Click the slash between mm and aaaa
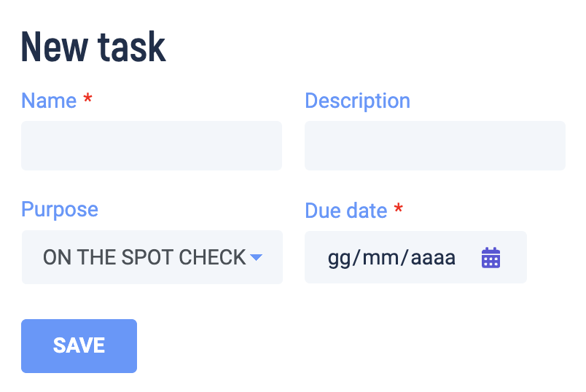Image resolution: width=586 pixels, height=392 pixels. coord(405,258)
